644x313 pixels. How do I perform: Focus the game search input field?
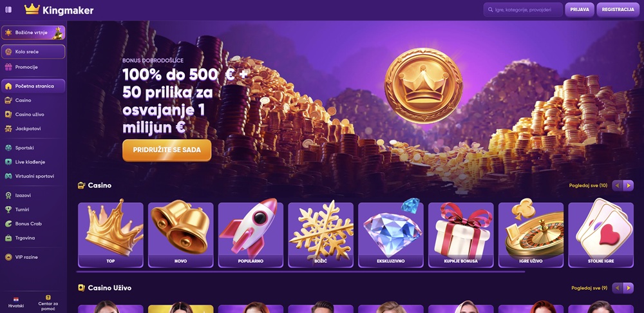(x=523, y=10)
